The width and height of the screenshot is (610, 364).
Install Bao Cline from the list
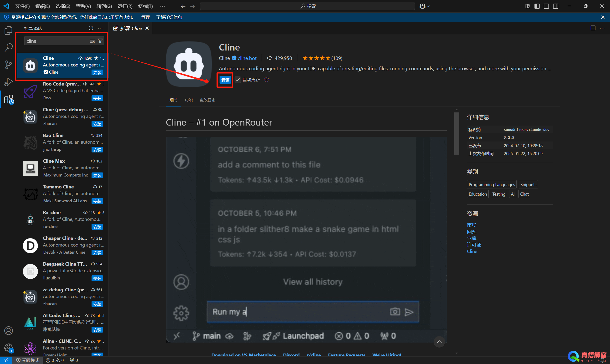coord(97,150)
